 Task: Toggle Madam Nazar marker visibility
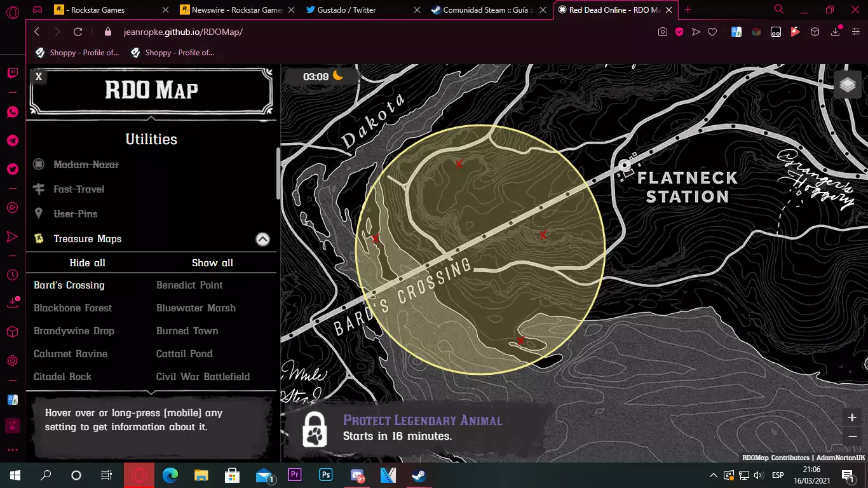[86, 165]
